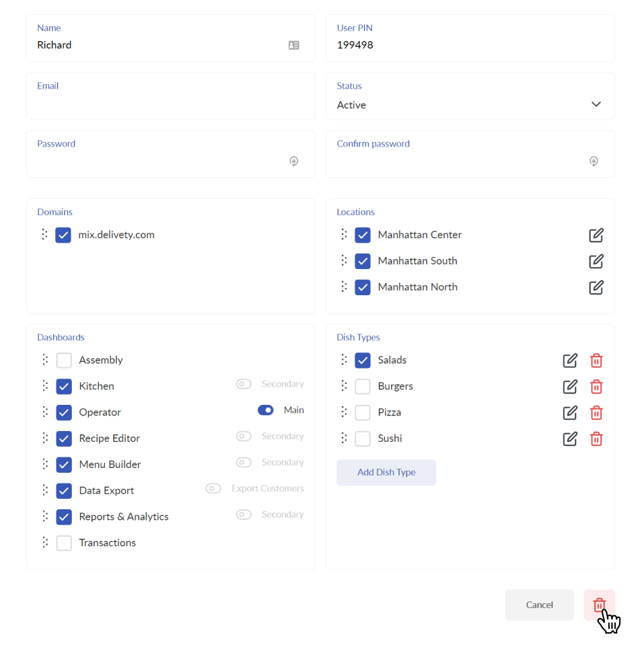644x653 pixels.
Task: Turn off the Operator Main toggle
Action: click(x=266, y=410)
